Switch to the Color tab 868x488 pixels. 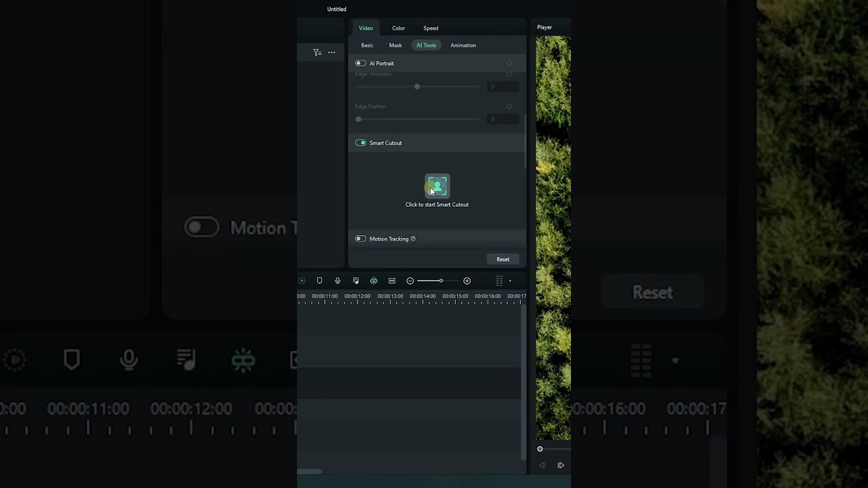point(399,28)
